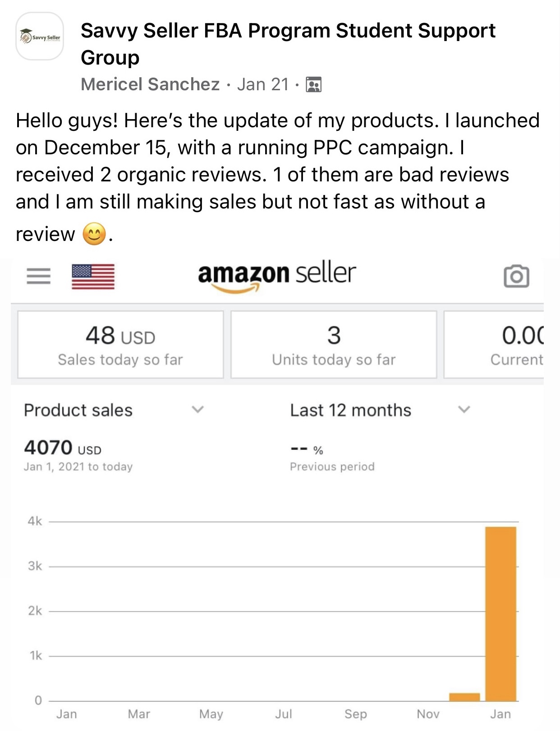560x731 pixels.
Task: Tap the Previous period percentage value
Action: point(307,450)
